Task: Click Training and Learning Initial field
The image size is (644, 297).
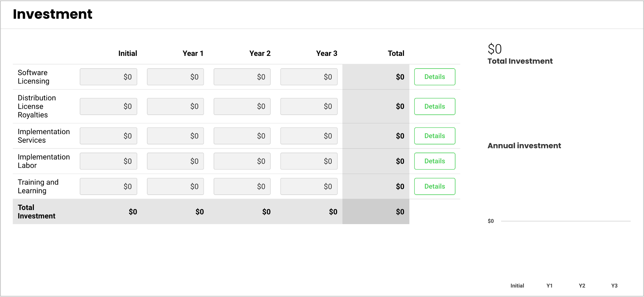Action: pos(108,186)
